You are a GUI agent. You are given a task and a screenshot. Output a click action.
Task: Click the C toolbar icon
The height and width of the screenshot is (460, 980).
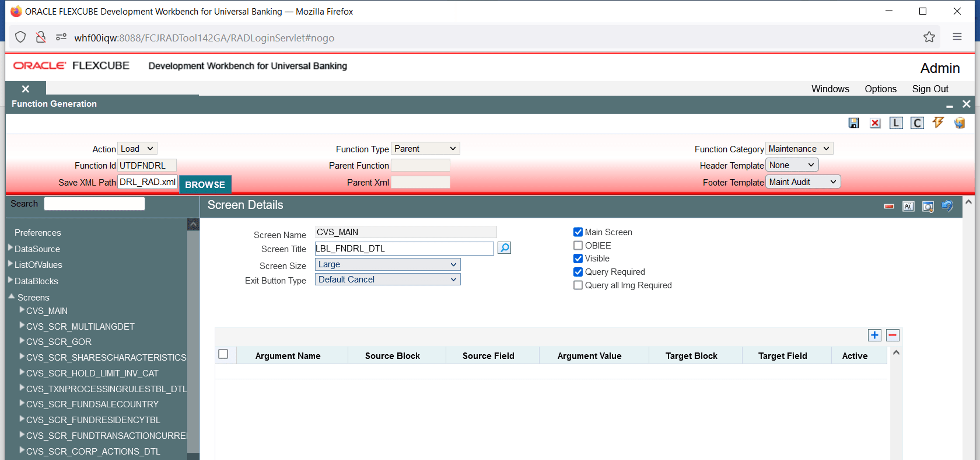pos(917,123)
